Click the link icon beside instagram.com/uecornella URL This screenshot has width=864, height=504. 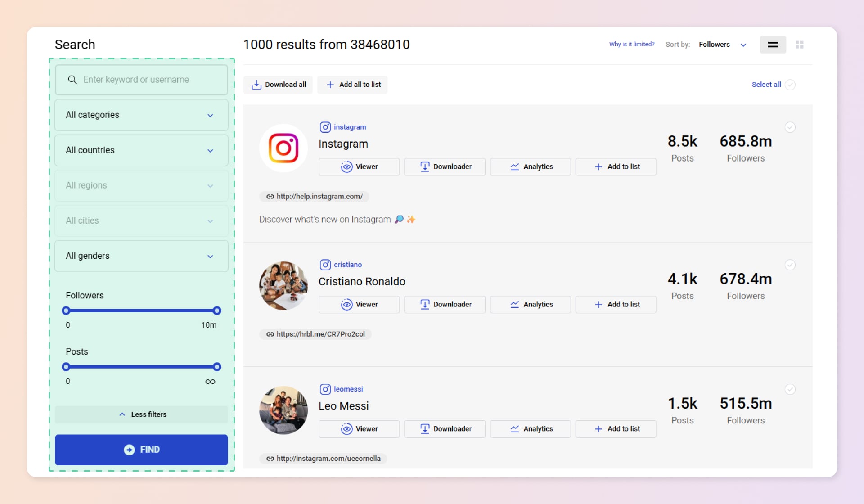coord(270,459)
